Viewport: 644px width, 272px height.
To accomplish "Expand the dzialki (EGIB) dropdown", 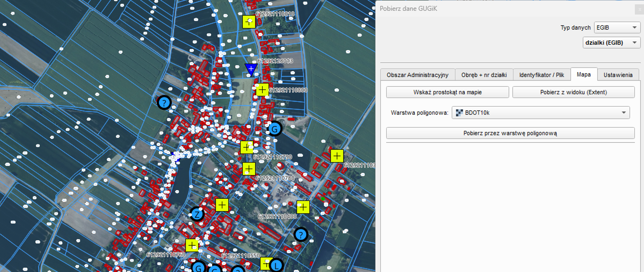I will 611,43.
